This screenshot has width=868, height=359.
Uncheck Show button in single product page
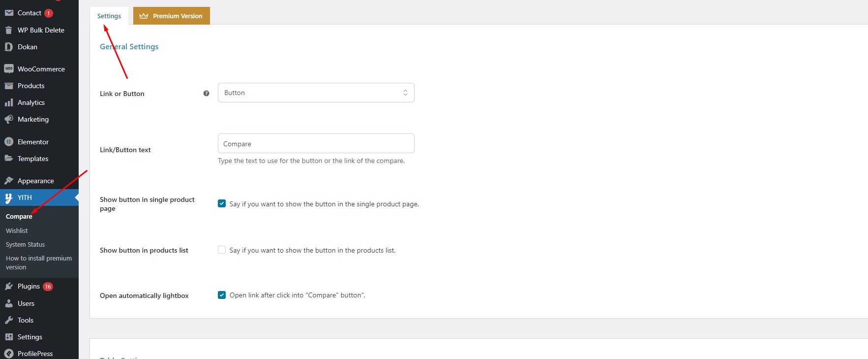coord(222,203)
